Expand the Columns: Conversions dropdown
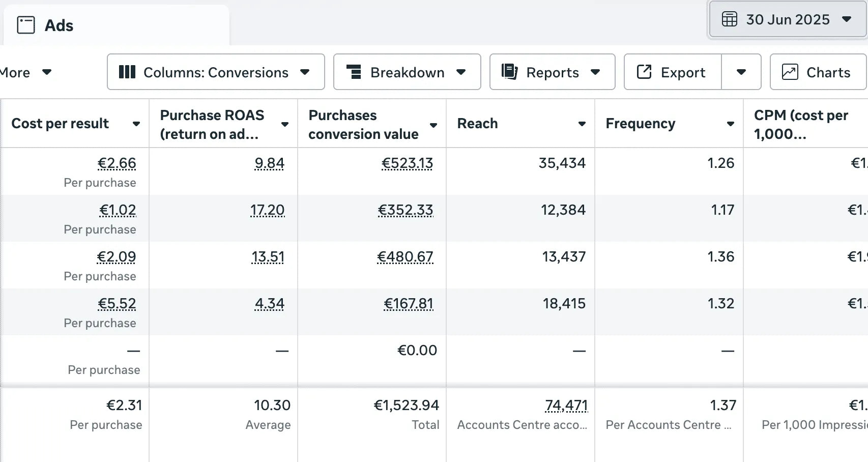Viewport: 868px width, 462px height. point(216,72)
